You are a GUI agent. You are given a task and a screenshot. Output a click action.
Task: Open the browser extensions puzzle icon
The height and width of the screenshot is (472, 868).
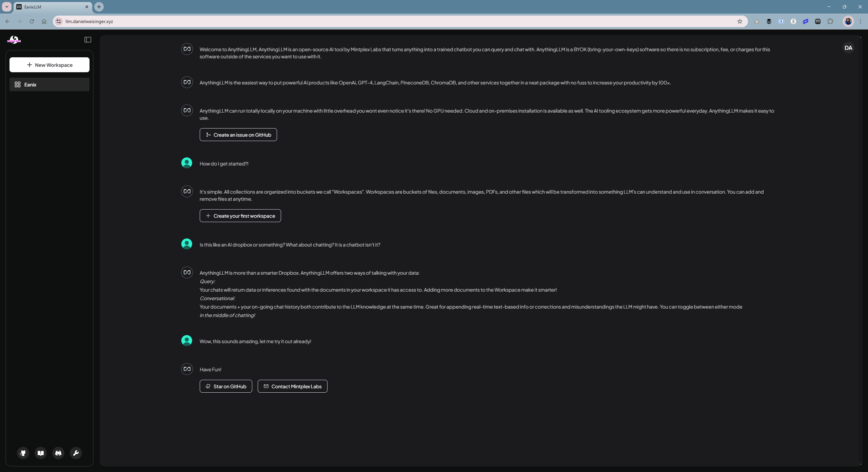click(x=830, y=21)
